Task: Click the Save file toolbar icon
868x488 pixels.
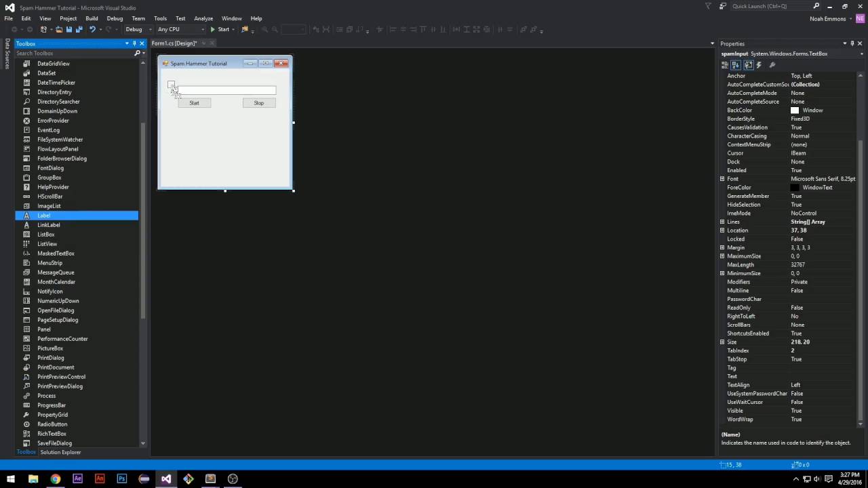Action: (x=68, y=29)
